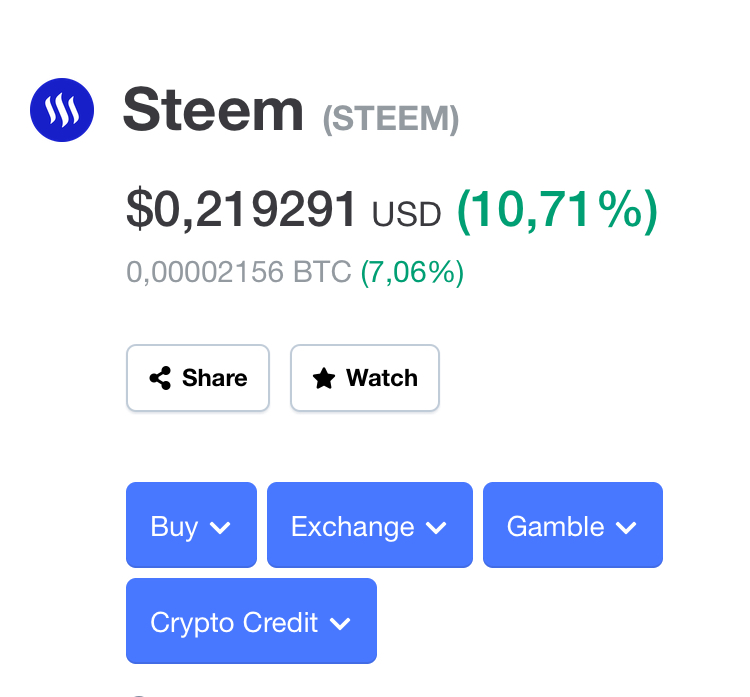Screen dimensions: 750x697
Task: Click the green 10,71% price change
Action: (x=557, y=211)
